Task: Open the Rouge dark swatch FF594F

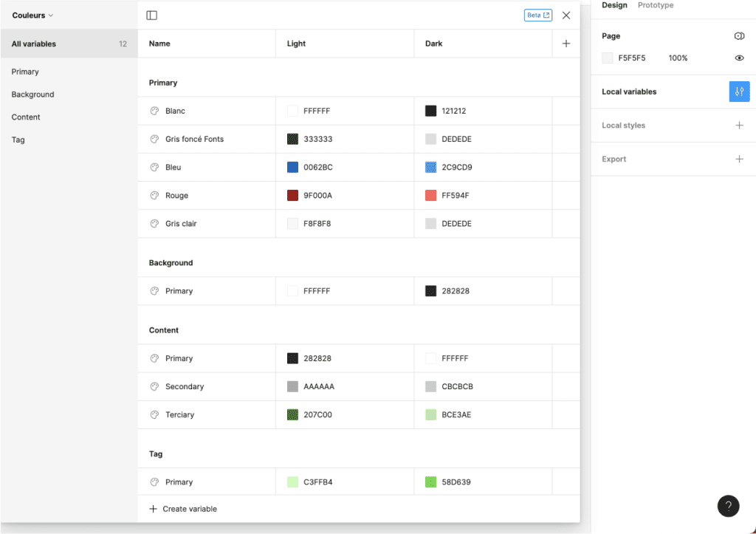Action: 430,196
